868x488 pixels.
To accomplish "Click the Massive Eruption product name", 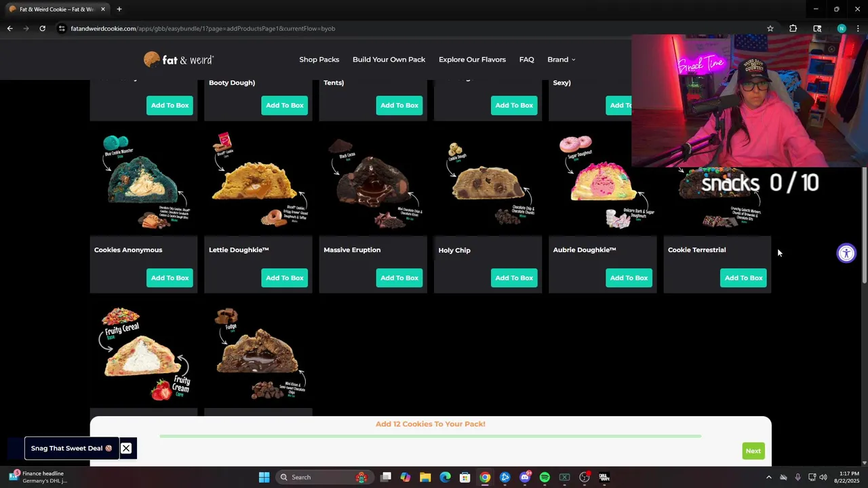I will point(352,250).
